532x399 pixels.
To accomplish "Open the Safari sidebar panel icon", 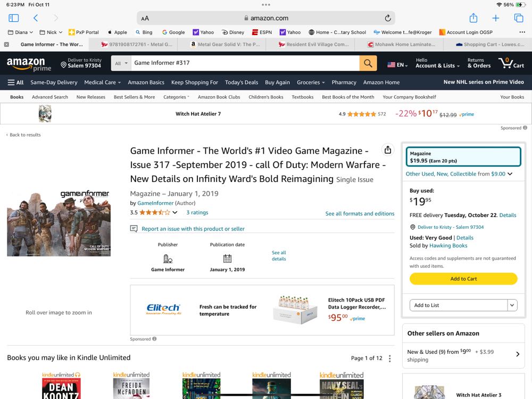I will [14, 18].
